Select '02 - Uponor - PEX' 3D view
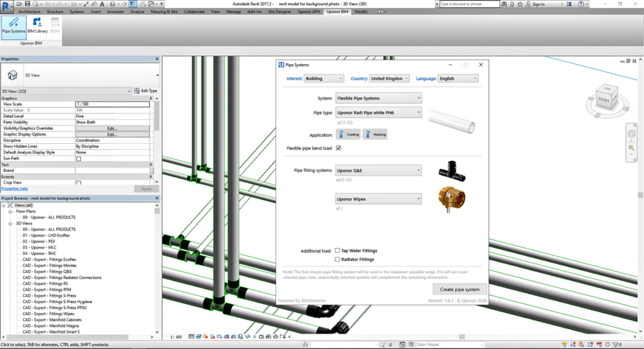This screenshot has height=349, width=644. [38, 241]
